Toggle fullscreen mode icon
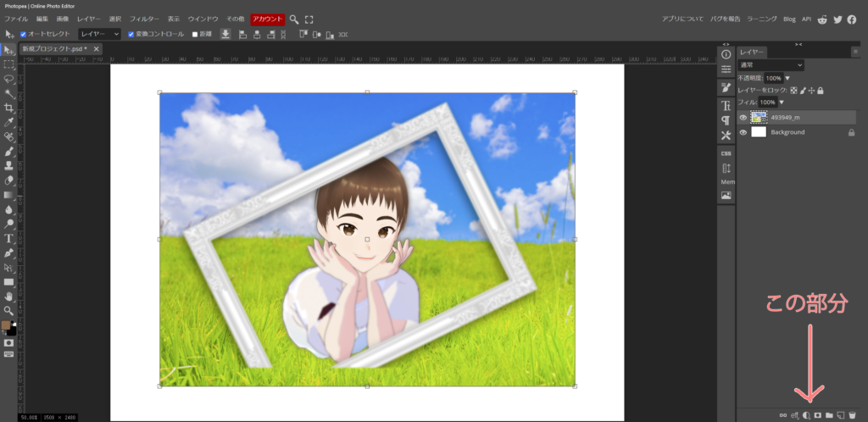Screen dimensions: 868x422 (x=309, y=19)
